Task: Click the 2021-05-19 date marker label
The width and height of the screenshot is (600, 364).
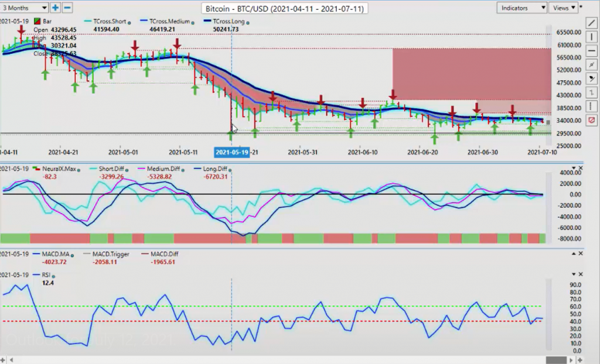Action: pyautogui.click(x=232, y=152)
